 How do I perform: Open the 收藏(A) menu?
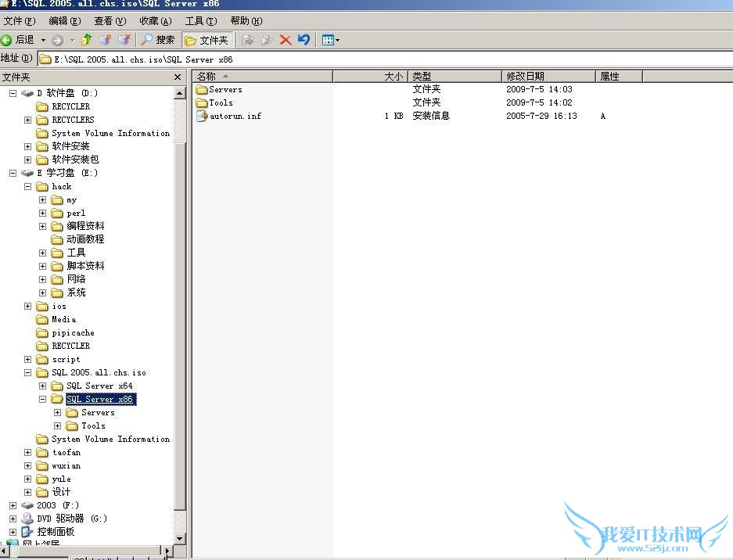coord(156,21)
